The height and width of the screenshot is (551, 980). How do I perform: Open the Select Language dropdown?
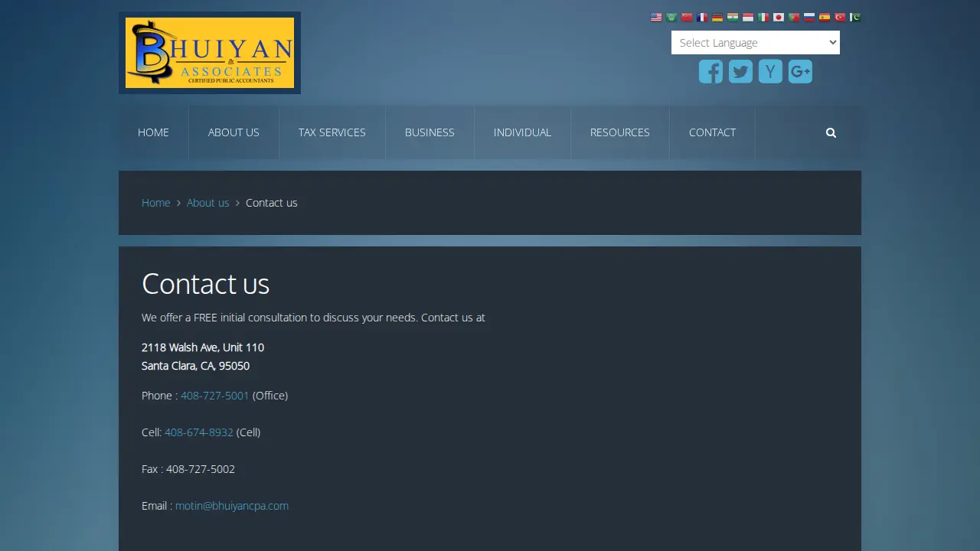click(756, 43)
